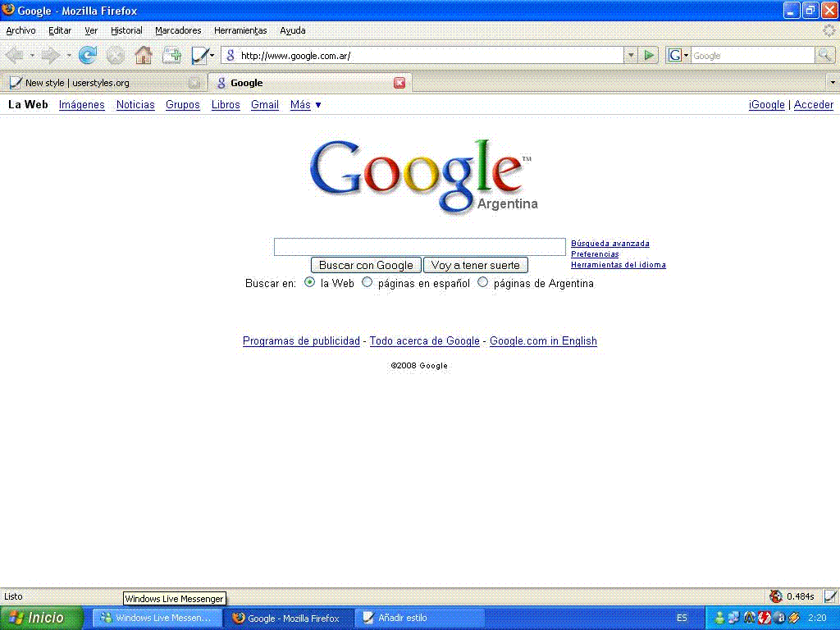Open the Inicio start menu
The width and height of the screenshot is (840, 630).
pyautogui.click(x=42, y=618)
